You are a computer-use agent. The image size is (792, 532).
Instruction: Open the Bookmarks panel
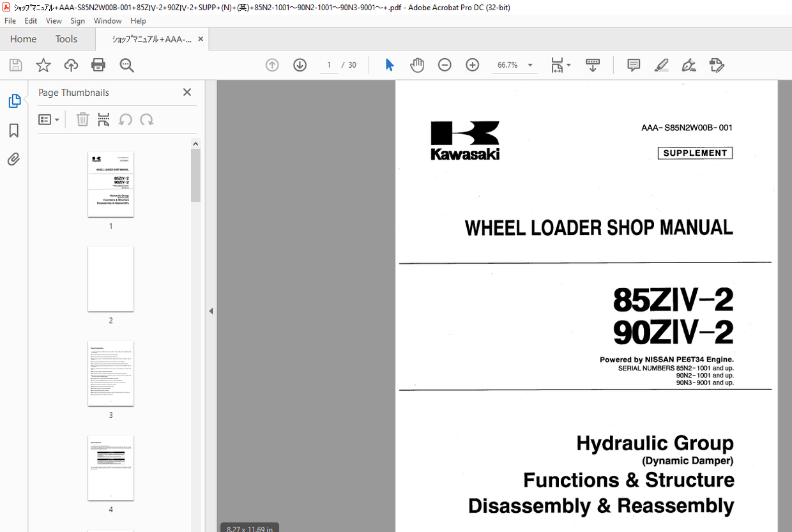[14, 130]
